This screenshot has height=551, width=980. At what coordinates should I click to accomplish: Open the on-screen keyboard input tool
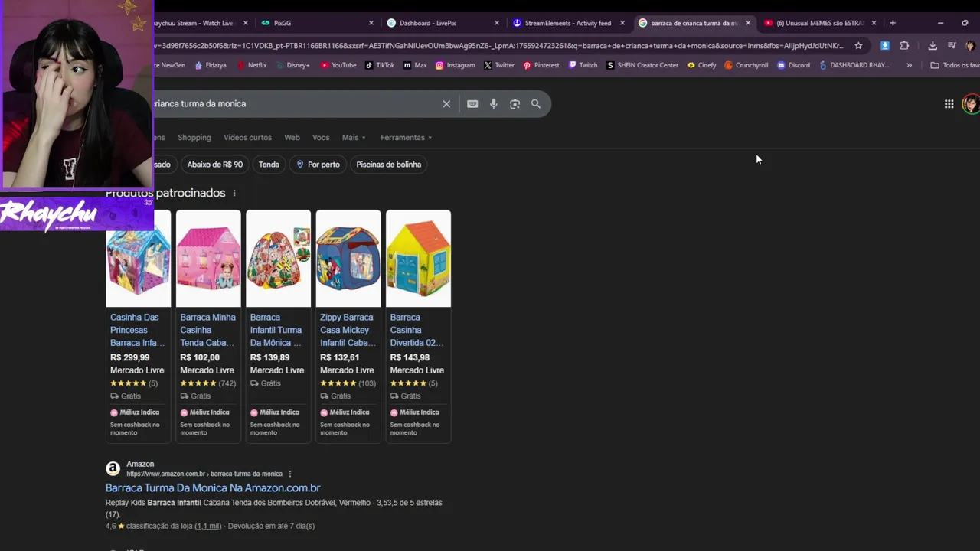pyautogui.click(x=472, y=104)
